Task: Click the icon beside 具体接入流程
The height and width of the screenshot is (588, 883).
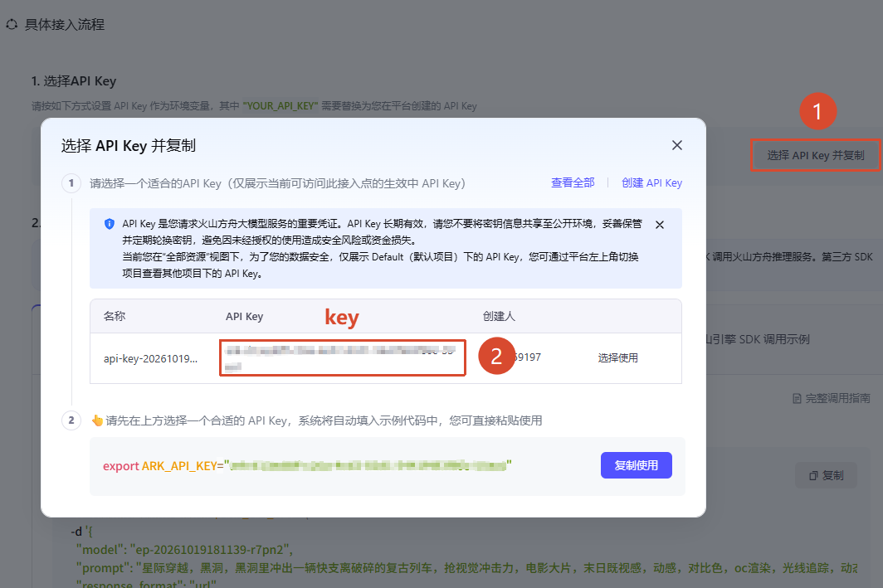Action: [12, 25]
